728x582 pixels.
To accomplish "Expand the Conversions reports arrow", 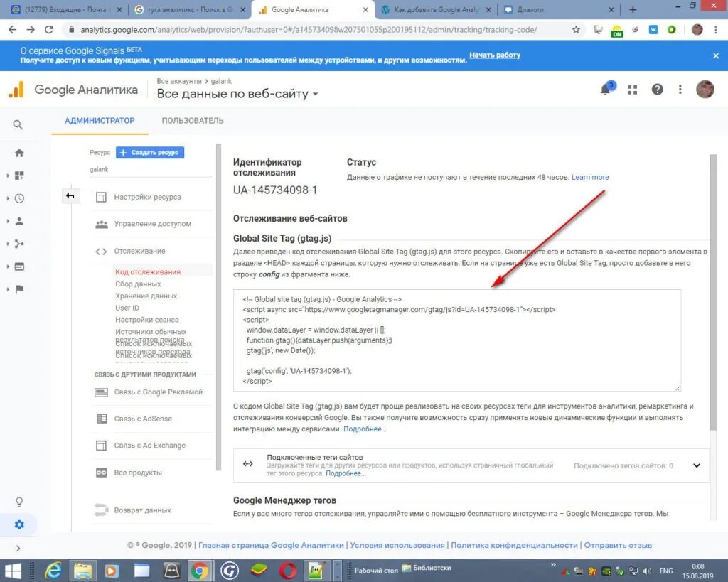I will pos(8,289).
